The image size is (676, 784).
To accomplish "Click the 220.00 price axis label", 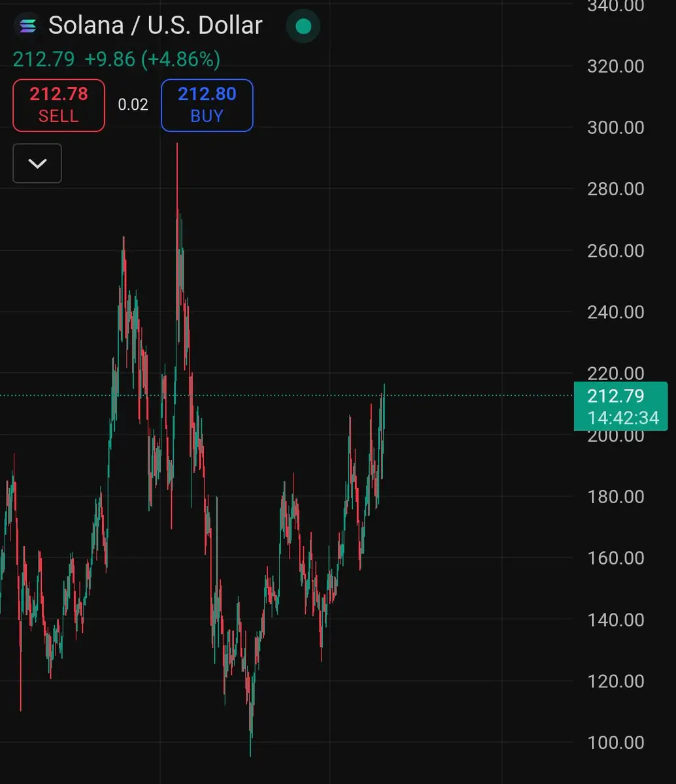I will click(616, 374).
